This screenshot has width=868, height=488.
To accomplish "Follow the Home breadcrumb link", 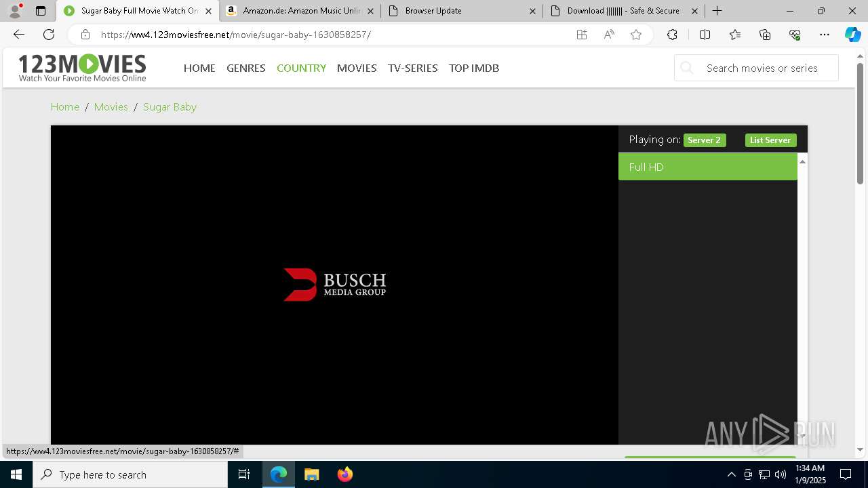I will pyautogui.click(x=65, y=106).
